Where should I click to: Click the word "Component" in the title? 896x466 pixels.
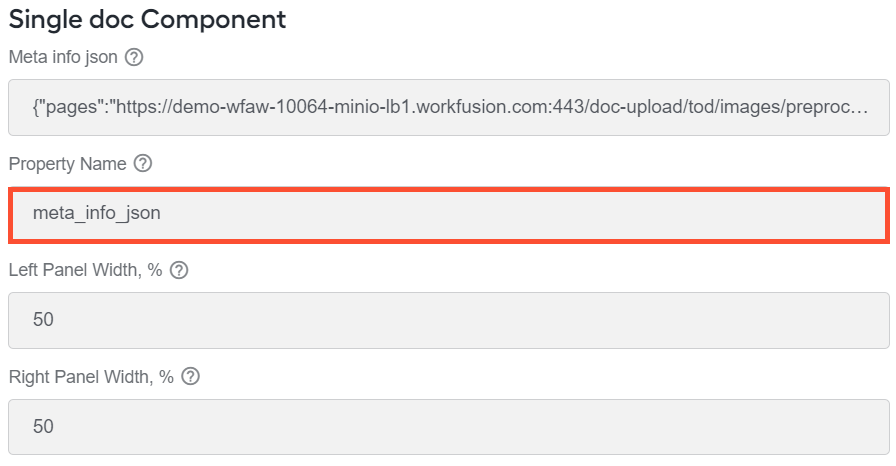(x=213, y=19)
